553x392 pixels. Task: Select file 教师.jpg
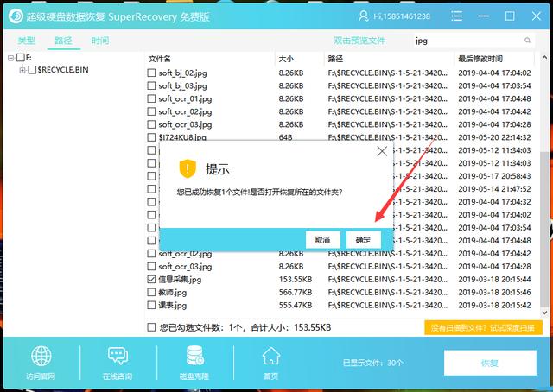click(173, 293)
